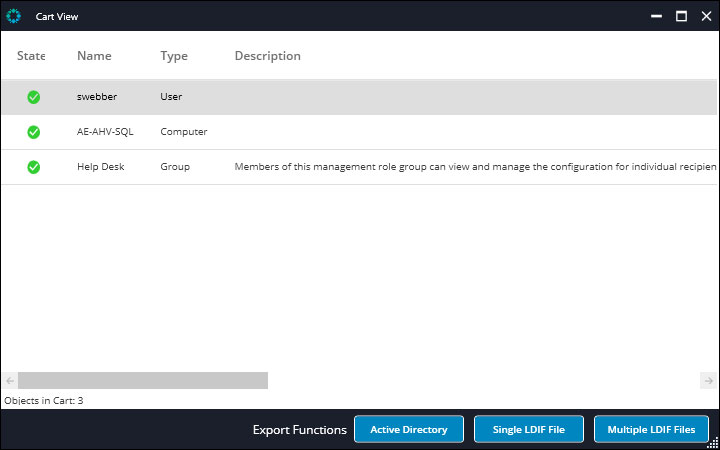Sort by the Type column header
This screenshot has width=720, height=450.
174,56
